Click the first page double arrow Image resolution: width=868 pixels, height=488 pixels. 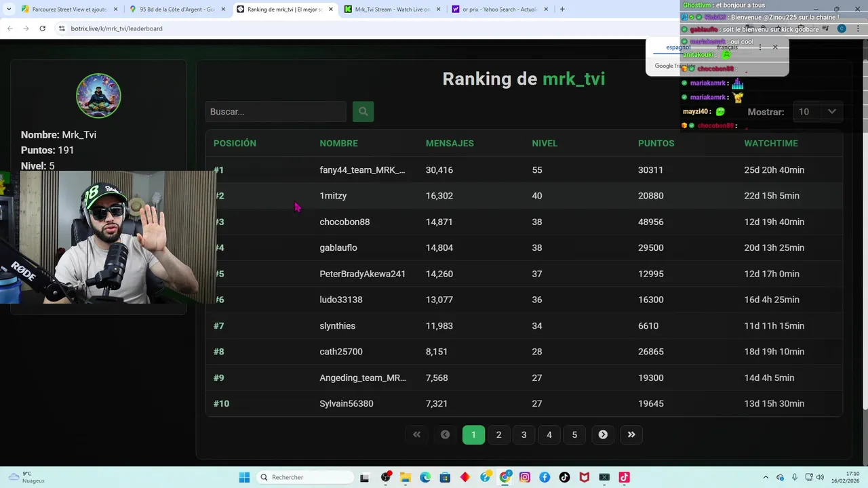(x=416, y=434)
